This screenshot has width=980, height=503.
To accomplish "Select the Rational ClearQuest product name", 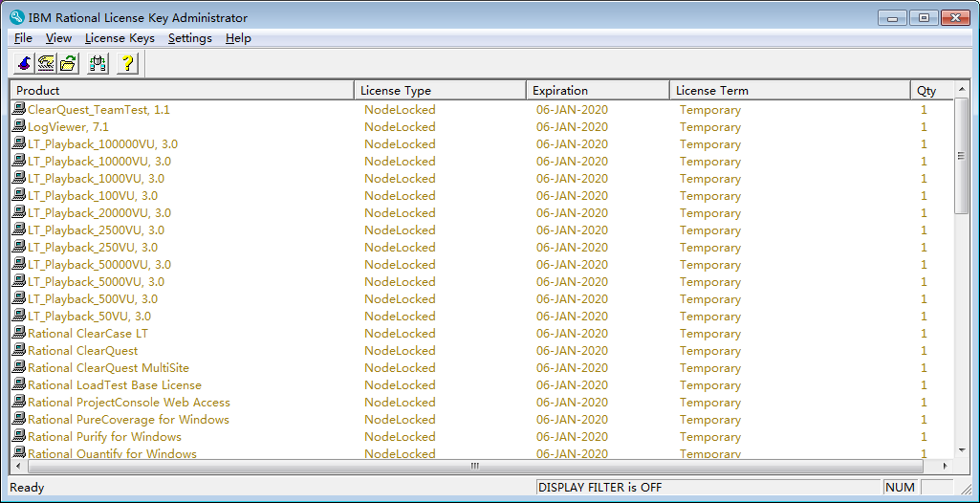I will click(x=82, y=351).
